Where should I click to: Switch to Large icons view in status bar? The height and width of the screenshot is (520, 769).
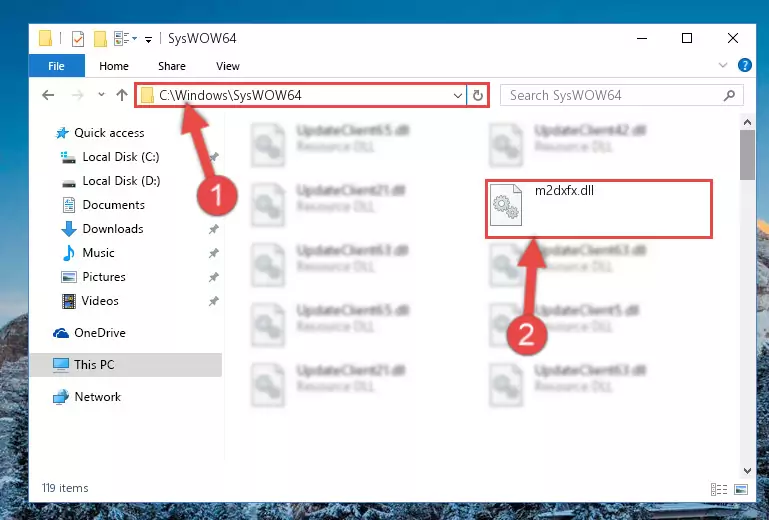click(741, 489)
